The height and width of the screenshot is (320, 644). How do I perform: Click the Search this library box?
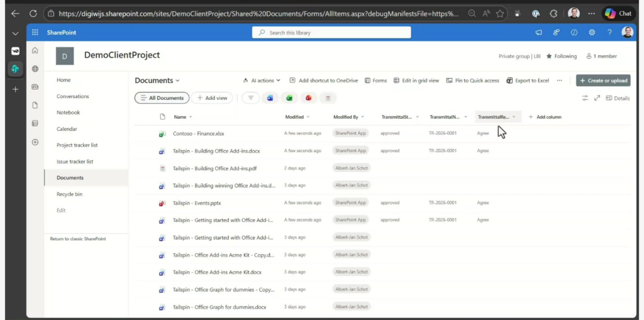pos(331,33)
